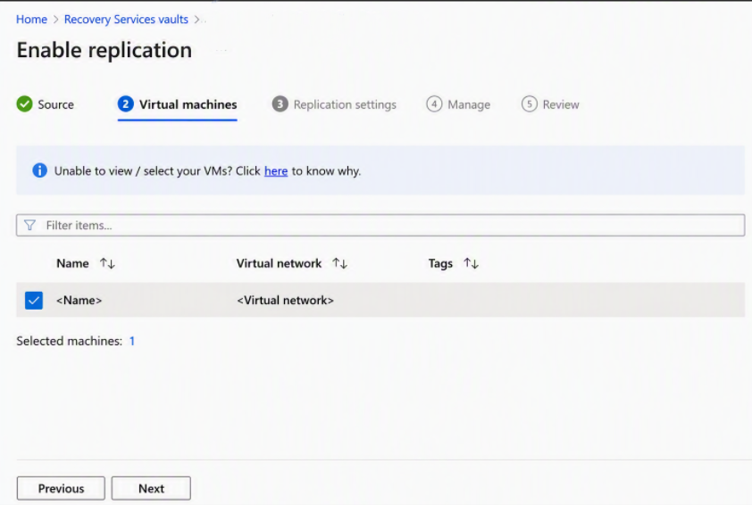Click the funnel filter icon

point(30,225)
